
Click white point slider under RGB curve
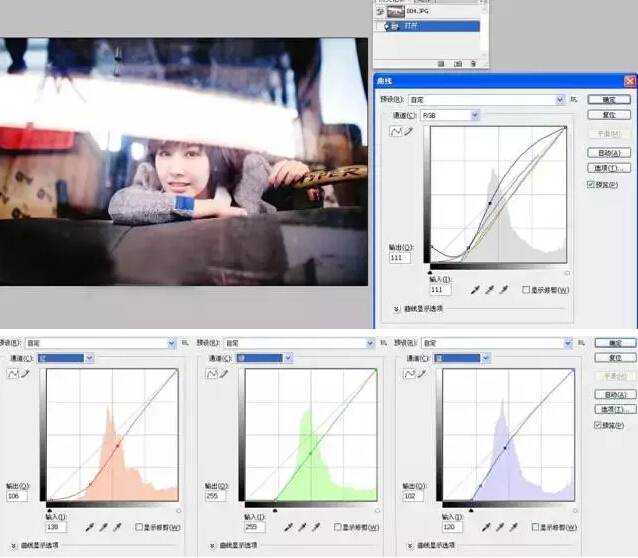pos(567,273)
